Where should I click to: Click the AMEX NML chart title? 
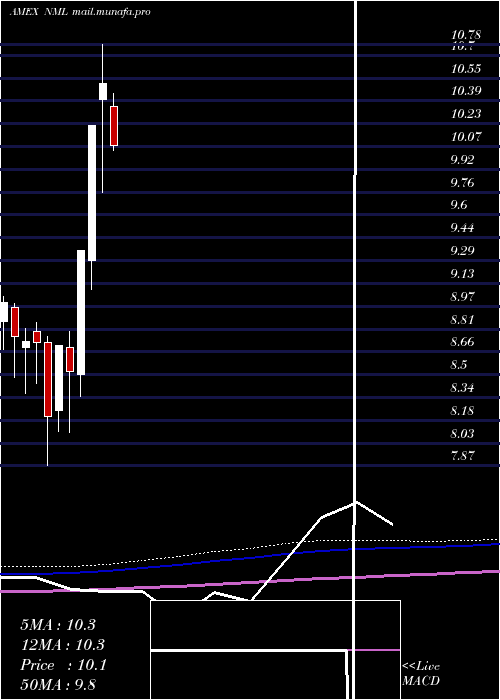[38, 12]
